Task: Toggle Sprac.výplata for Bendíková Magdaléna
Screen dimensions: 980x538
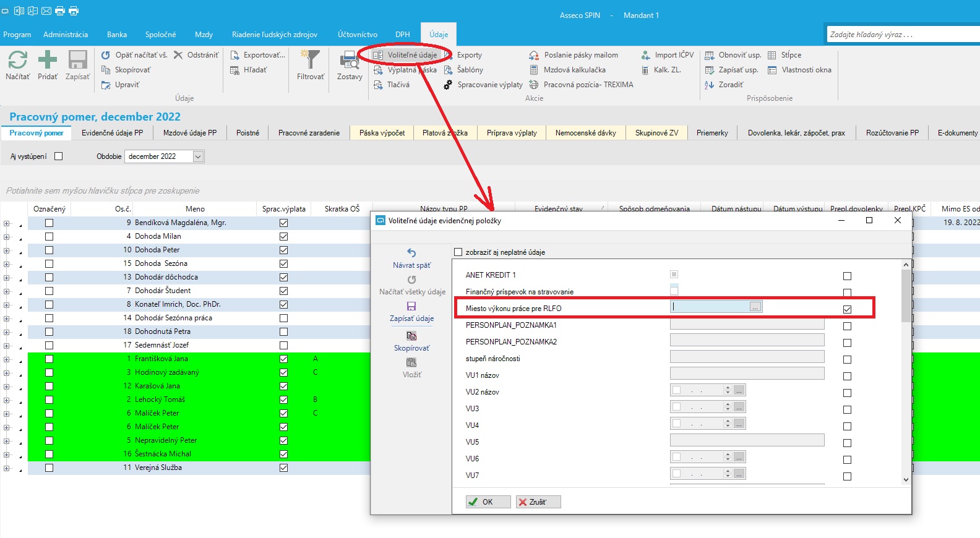Action: (283, 223)
